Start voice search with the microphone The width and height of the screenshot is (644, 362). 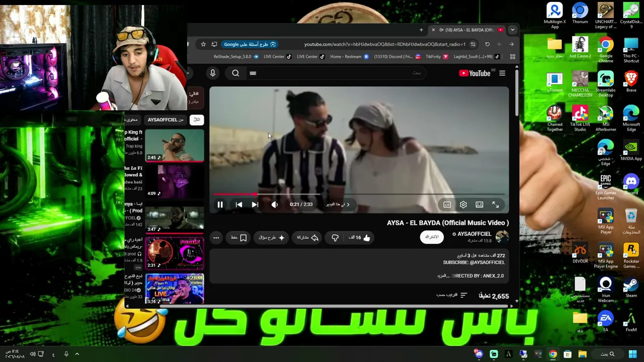coord(213,73)
